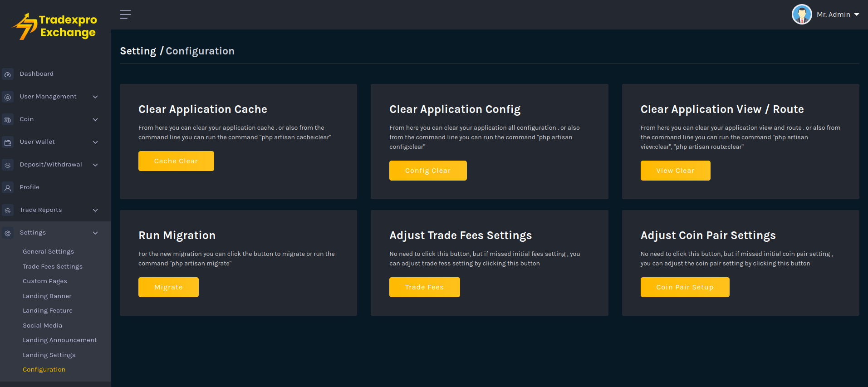
Task: Click the User Management sidebar icon
Action: [x=8, y=97]
